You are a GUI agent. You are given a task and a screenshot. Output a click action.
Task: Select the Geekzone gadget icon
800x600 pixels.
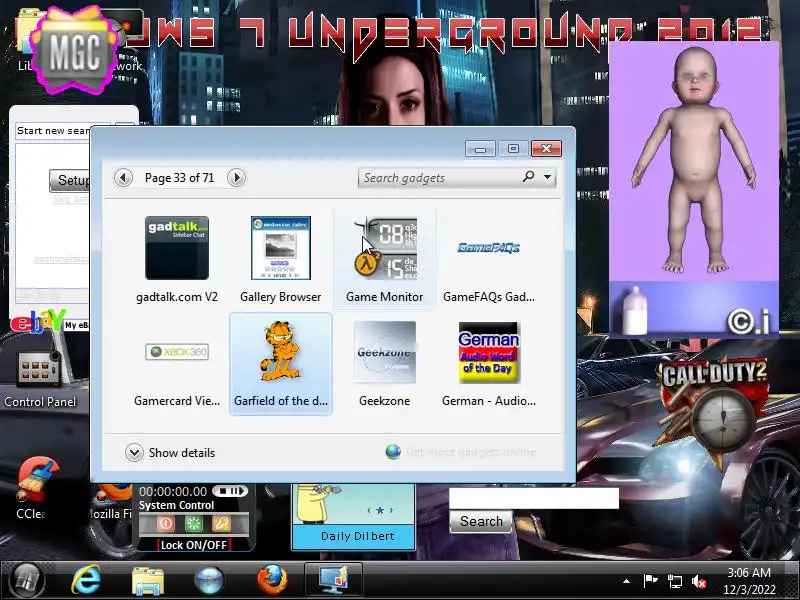click(x=385, y=352)
